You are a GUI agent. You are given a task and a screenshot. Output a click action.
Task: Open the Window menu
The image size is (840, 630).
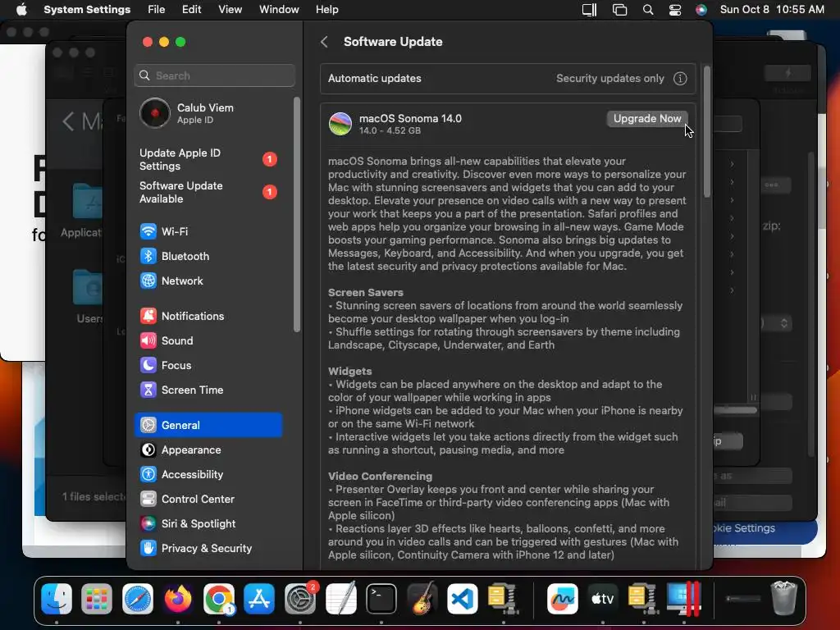279,9
